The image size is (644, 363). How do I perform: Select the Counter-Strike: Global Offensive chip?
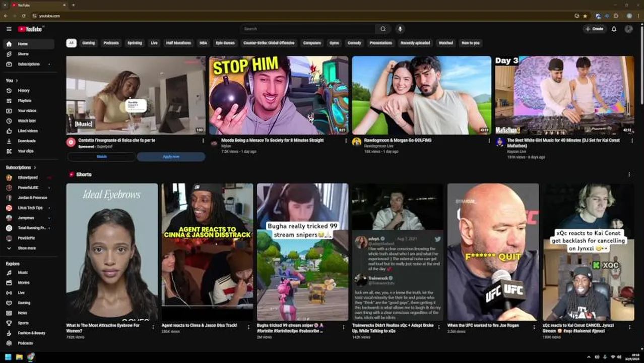269,43
